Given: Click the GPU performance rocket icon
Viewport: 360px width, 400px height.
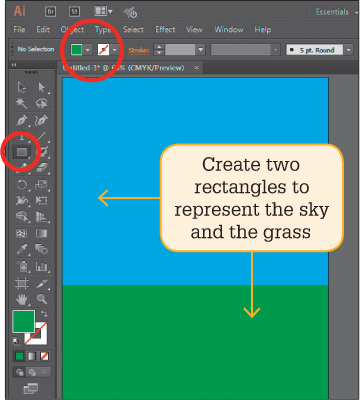Looking at the screenshot, I should click(130, 13).
